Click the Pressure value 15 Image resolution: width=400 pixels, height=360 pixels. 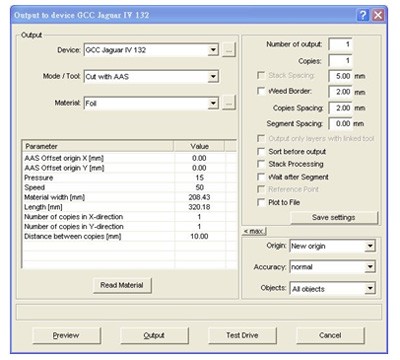(x=199, y=178)
